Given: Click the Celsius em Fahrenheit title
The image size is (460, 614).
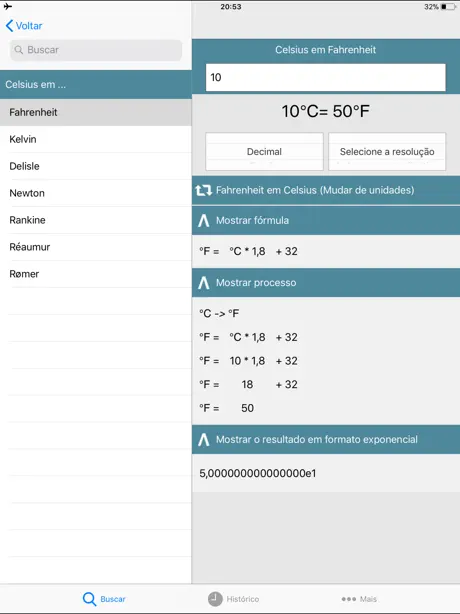Looking at the screenshot, I should click(x=326, y=50).
